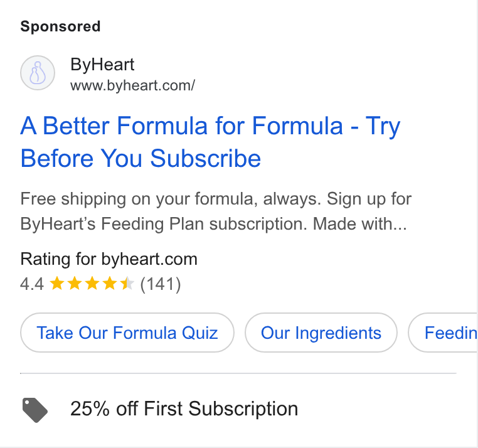Open 'A Better Formula for Formula' headline
This screenshot has height=448, width=478.
pos(182,125)
